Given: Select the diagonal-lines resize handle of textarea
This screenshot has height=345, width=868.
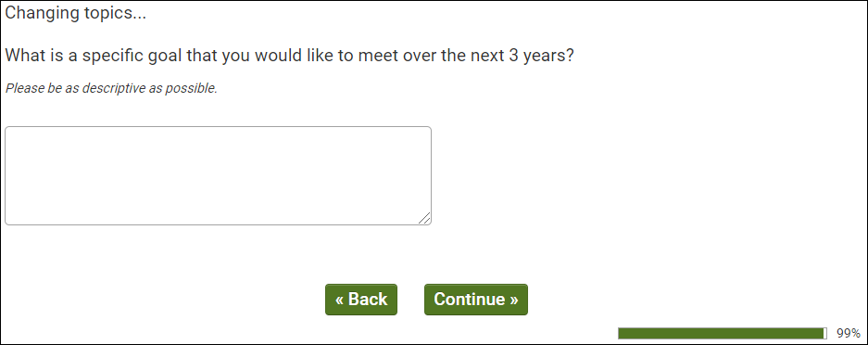Looking at the screenshot, I should click(x=424, y=218).
